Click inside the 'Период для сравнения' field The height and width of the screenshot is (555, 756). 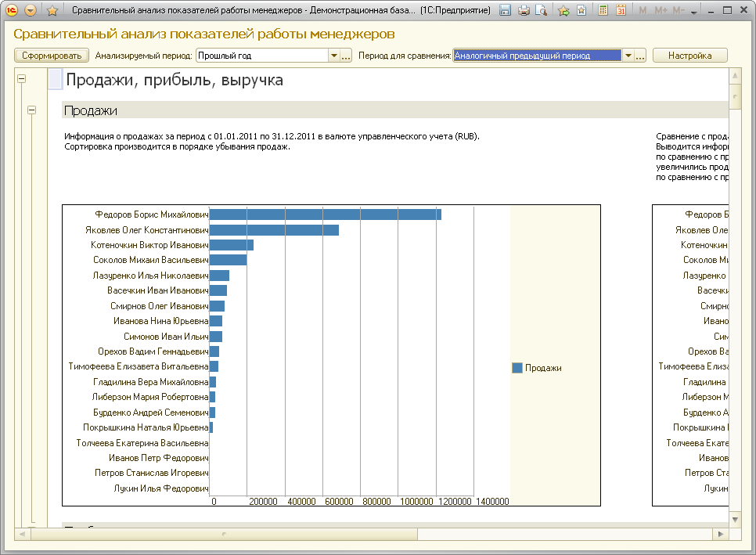pyautogui.click(x=537, y=56)
